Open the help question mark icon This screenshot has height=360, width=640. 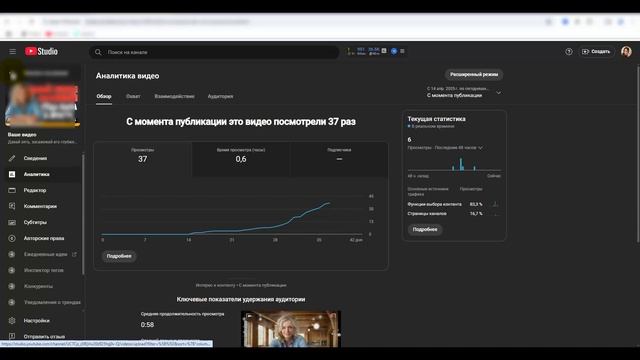pyautogui.click(x=569, y=51)
